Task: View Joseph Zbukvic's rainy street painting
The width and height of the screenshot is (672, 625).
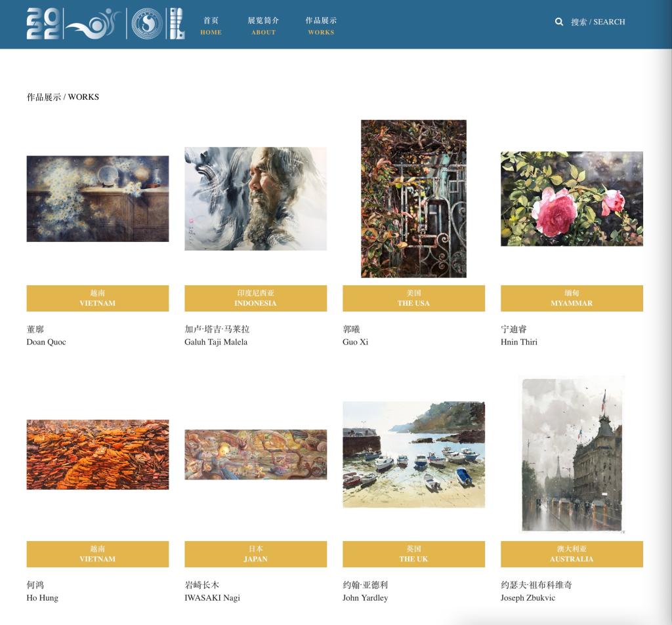Action: click(x=572, y=454)
